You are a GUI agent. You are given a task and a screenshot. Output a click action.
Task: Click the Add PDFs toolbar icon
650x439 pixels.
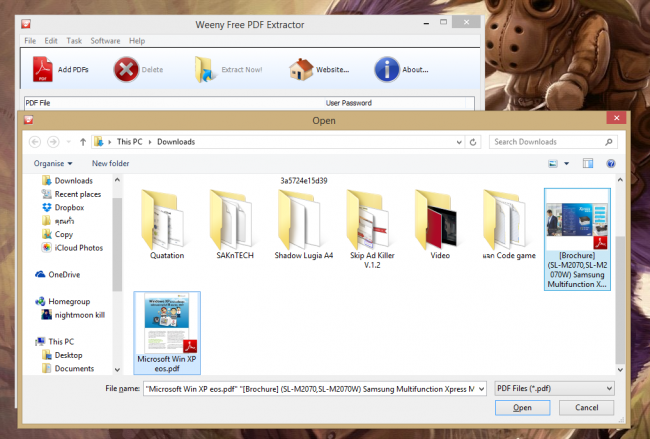[x=43, y=69]
